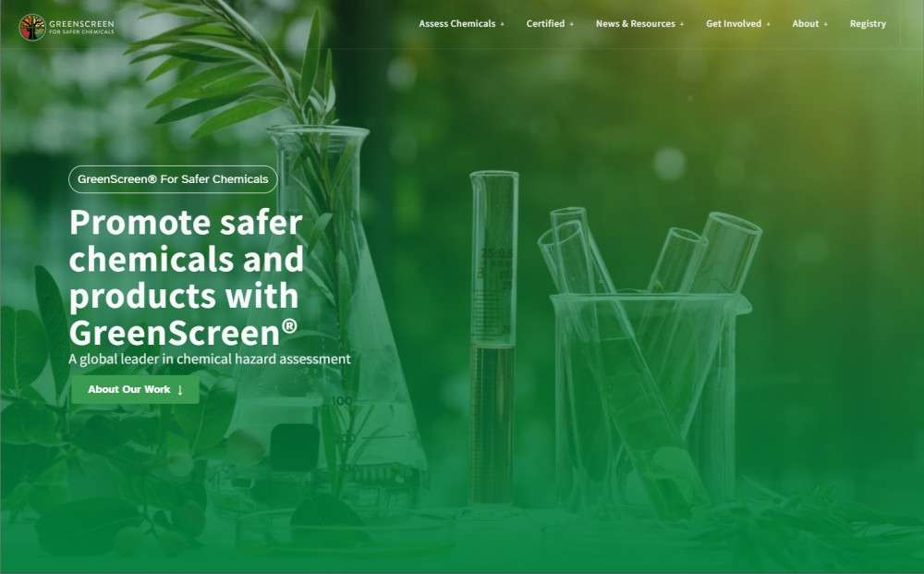Expand the About dropdown arrow

point(825,24)
